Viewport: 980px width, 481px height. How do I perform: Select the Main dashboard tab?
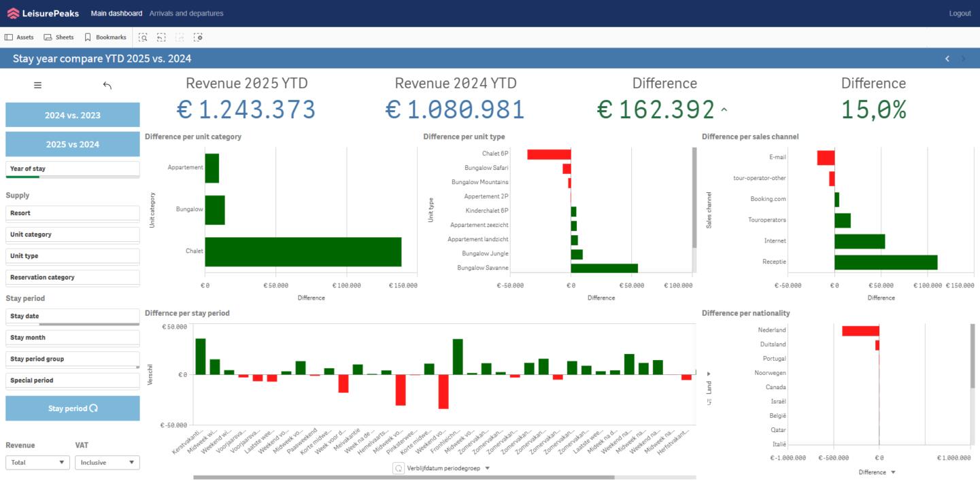[x=116, y=14]
